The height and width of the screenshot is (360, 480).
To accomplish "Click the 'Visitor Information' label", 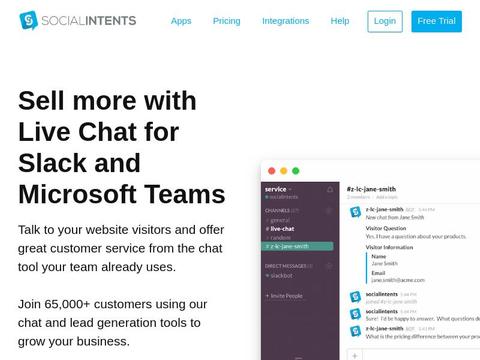I will click(389, 247).
